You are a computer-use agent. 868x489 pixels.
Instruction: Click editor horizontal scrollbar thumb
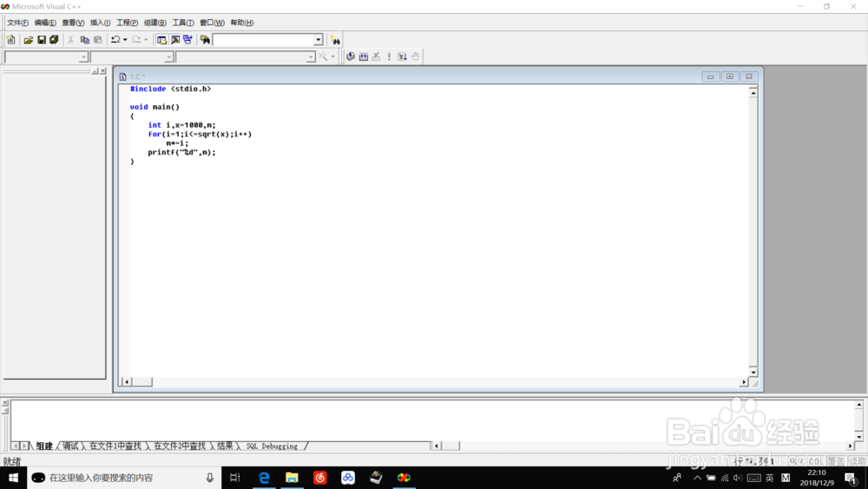click(142, 382)
